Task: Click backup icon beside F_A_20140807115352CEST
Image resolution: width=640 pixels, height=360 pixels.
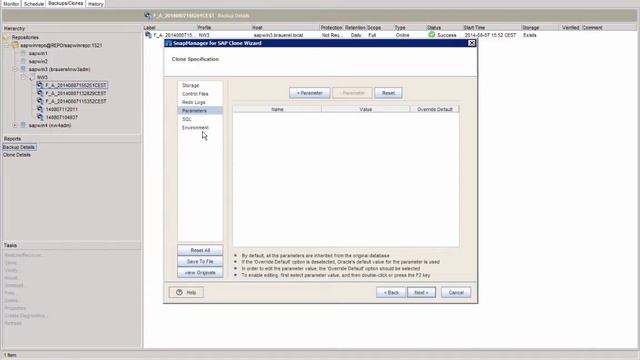Action: click(x=40, y=101)
